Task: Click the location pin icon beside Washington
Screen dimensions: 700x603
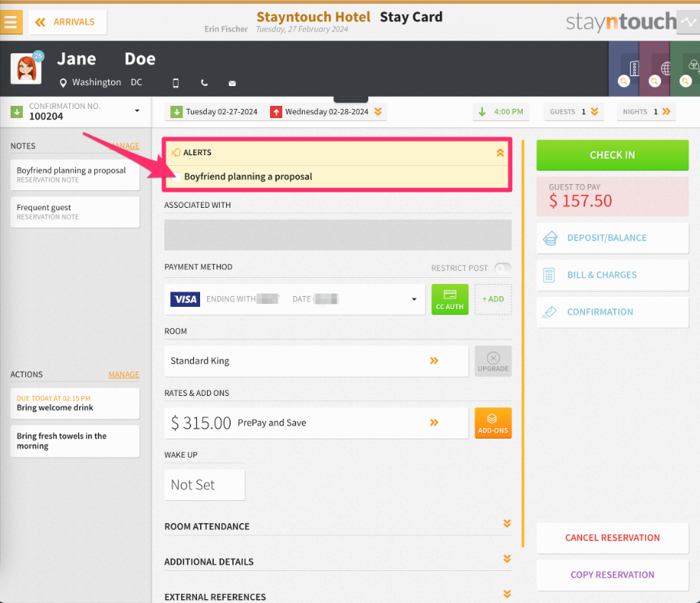Action: 63,83
